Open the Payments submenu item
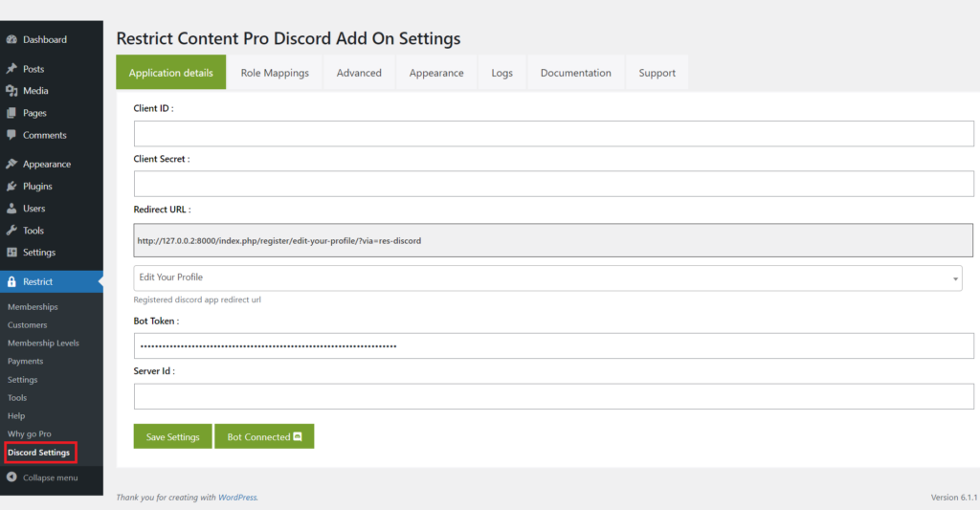The height and width of the screenshot is (510, 980). tap(26, 362)
